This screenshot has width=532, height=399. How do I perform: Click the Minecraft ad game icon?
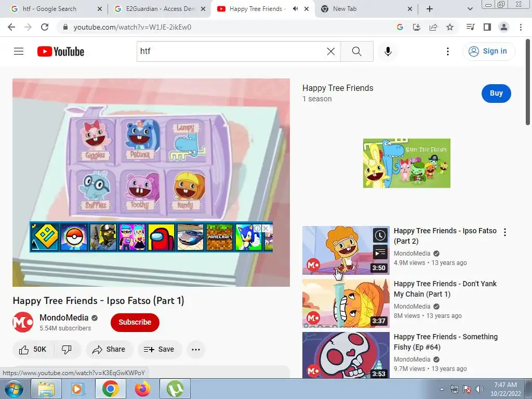click(x=220, y=237)
